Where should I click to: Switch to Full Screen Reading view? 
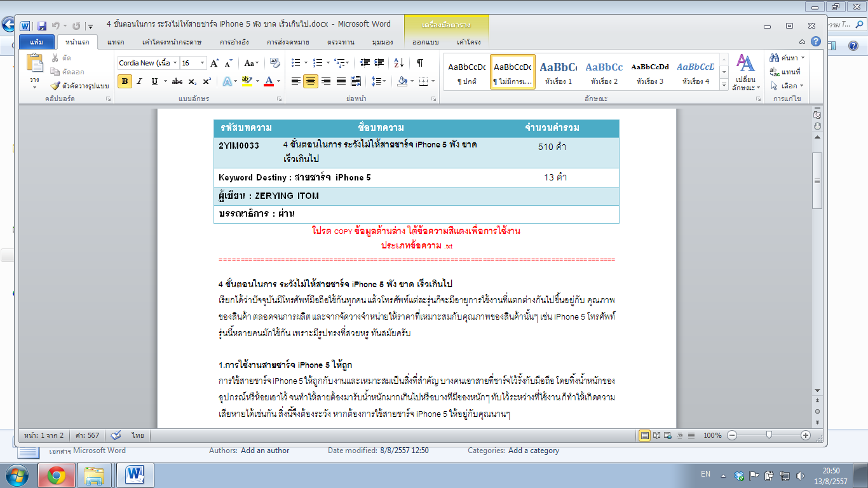pos(656,436)
